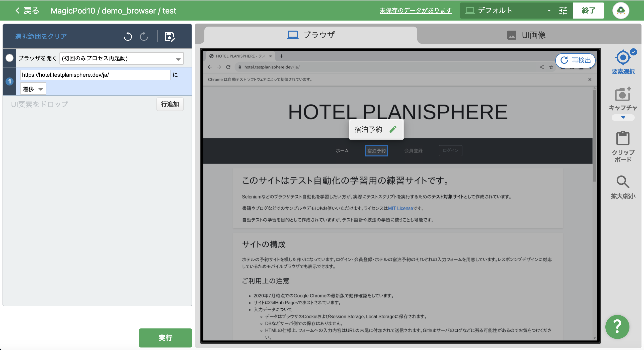Viewport: 644px width, 350px height.
Task: Click the サイトの構成 heading
Action: tap(264, 244)
